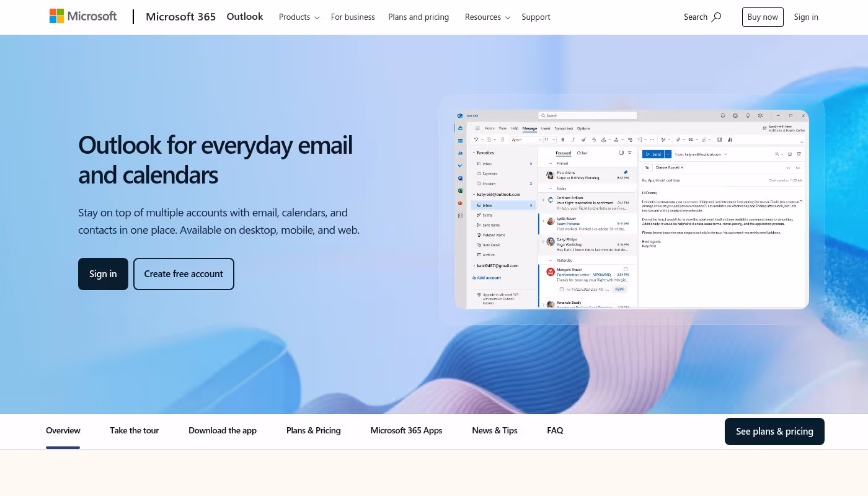Image resolution: width=868 pixels, height=496 pixels.
Task: Open the Support navigation link
Action: click(536, 17)
